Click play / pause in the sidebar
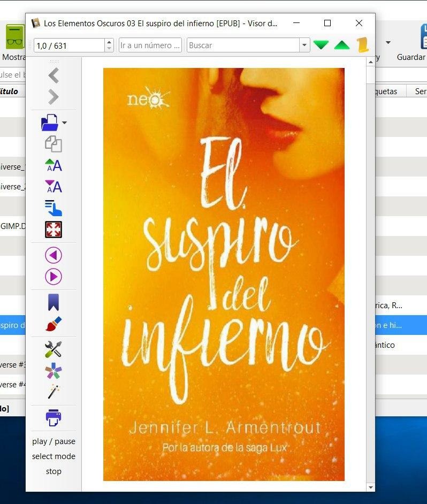This screenshot has width=427, height=504. point(54,441)
